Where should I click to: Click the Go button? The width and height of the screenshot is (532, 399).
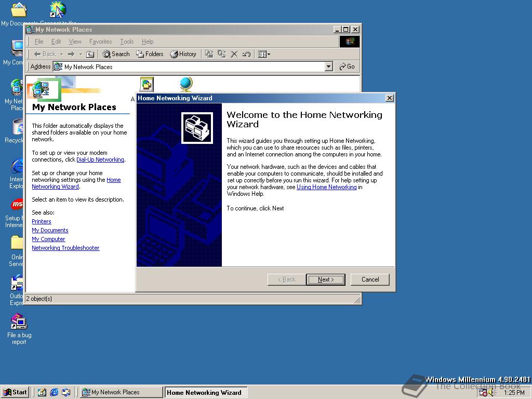click(x=347, y=66)
